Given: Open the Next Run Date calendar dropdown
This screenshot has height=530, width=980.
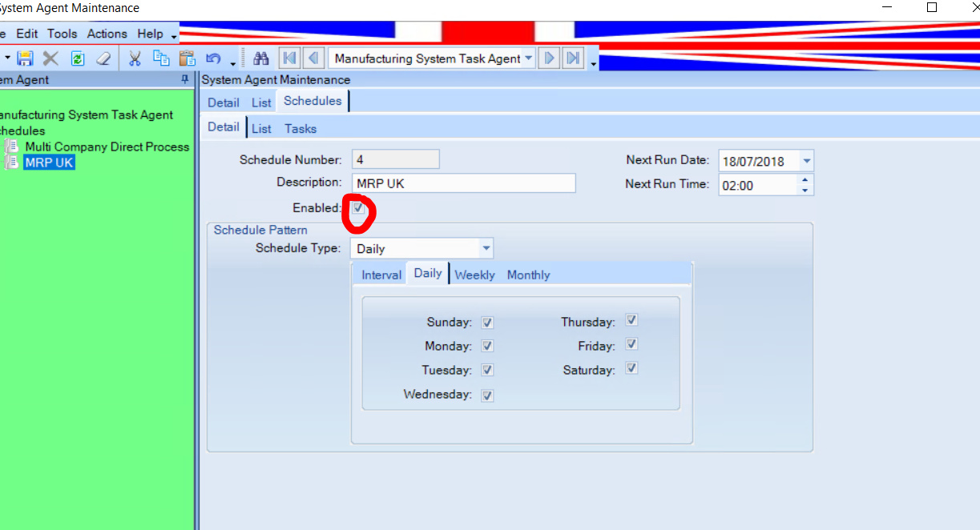Looking at the screenshot, I should pyautogui.click(x=806, y=161).
